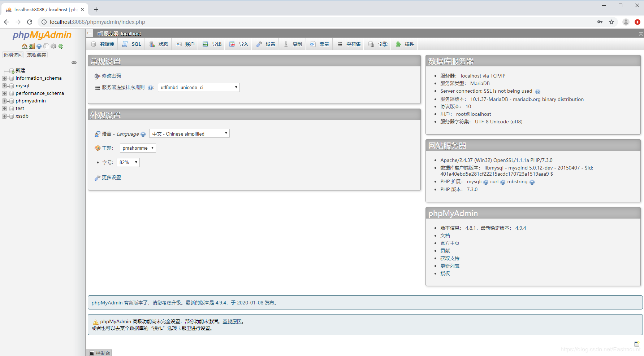The image size is (644, 356).
Task: Log out using the exit door icon
Action: tap(31, 46)
